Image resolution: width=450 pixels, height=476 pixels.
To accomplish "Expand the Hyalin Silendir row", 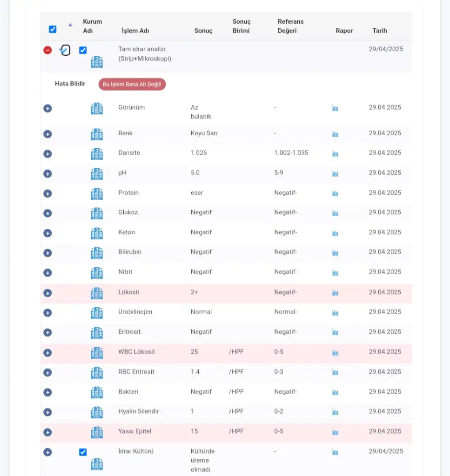I will (x=47, y=412).
